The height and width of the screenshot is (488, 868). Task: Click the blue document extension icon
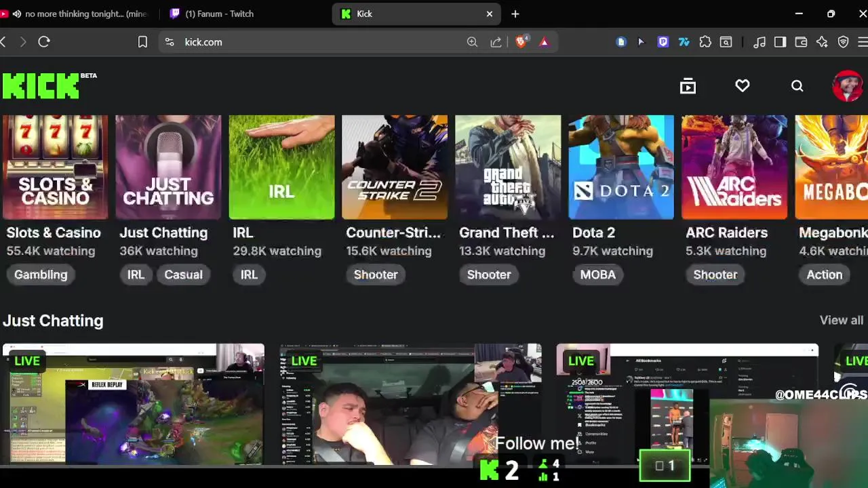click(620, 42)
